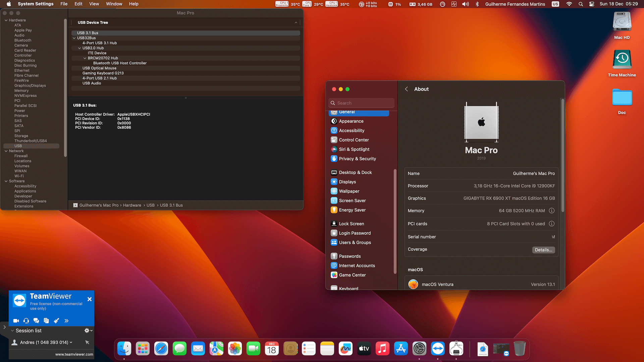Open the TeamViewer chat bubbles icon
The width and height of the screenshot is (644, 362).
coord(36,321)
